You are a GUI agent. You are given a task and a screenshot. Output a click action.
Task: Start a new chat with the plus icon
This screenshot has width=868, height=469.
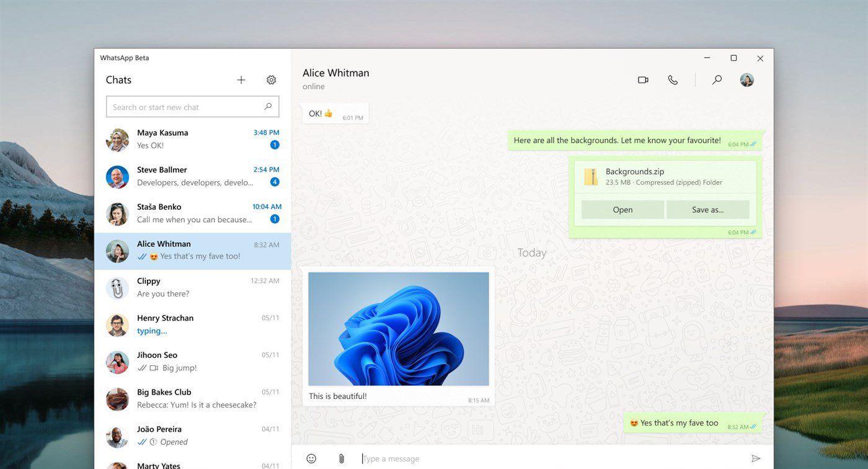[241, 79]
